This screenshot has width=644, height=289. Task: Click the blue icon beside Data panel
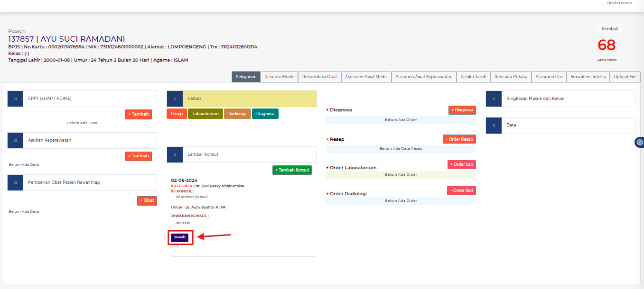[x=494, y=125]
